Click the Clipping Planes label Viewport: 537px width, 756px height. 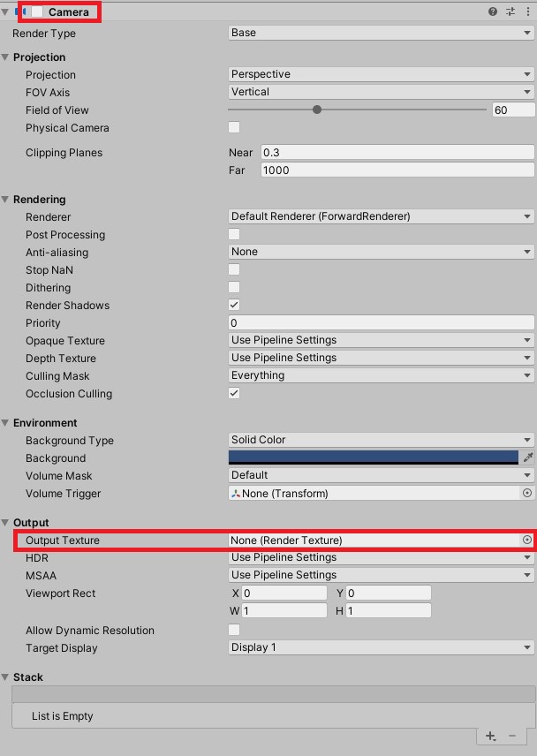[64, 153]
